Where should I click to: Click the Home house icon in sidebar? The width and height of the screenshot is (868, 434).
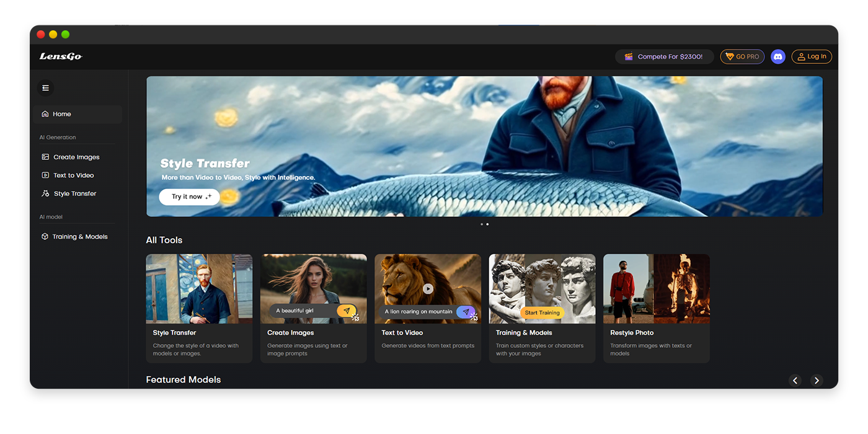tap(45, 114)
